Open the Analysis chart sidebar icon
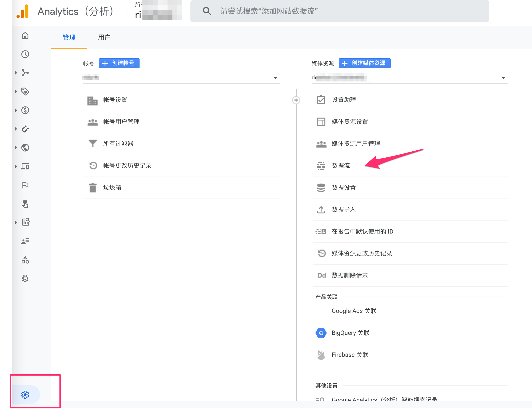The image size is (532, 418). coord(26,222)
